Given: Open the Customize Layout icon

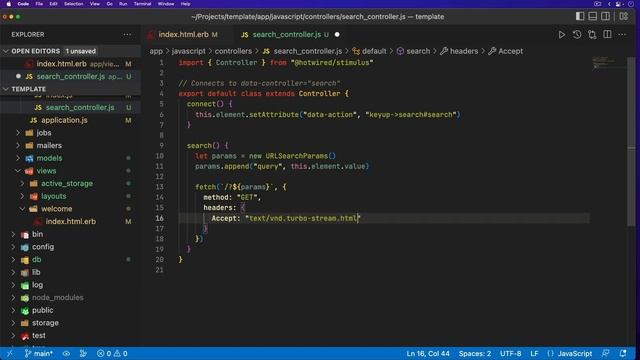Looking at the screenshot, I should [624, 16].
